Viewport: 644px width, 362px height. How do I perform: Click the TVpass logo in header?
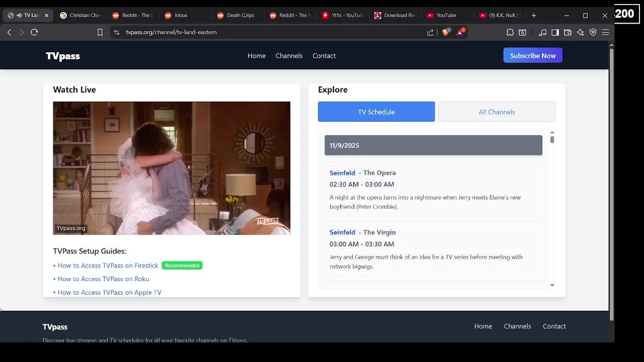(x=63, y=56)
